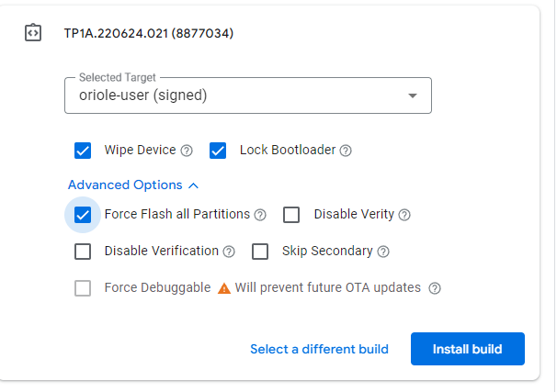Click help icon next to Disable Verity
557x392 pixels.
pos(404,215)
